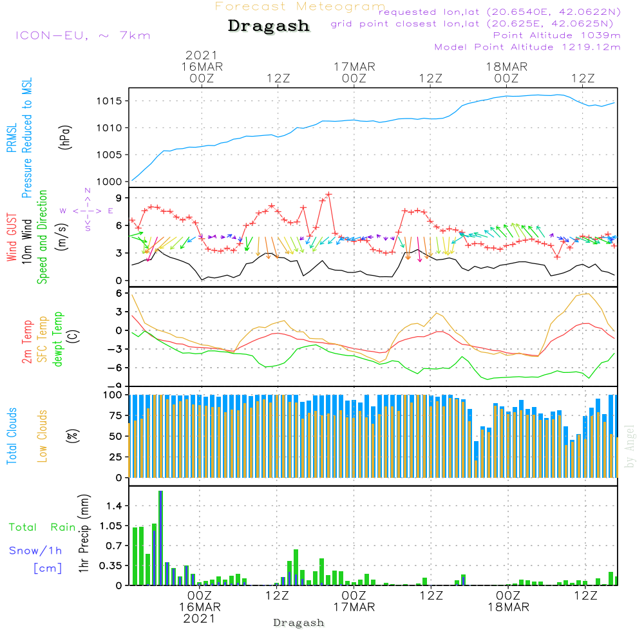Click the 'Forecast Meteogram' heading text
The height and width of the screenshot is (644, 644).
pos(300,6)
